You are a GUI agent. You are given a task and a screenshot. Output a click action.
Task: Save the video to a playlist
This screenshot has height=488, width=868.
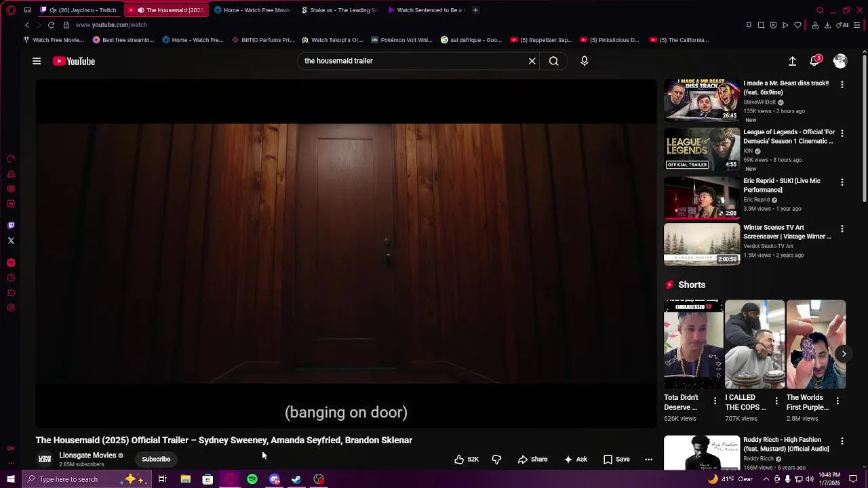point(616,460)
